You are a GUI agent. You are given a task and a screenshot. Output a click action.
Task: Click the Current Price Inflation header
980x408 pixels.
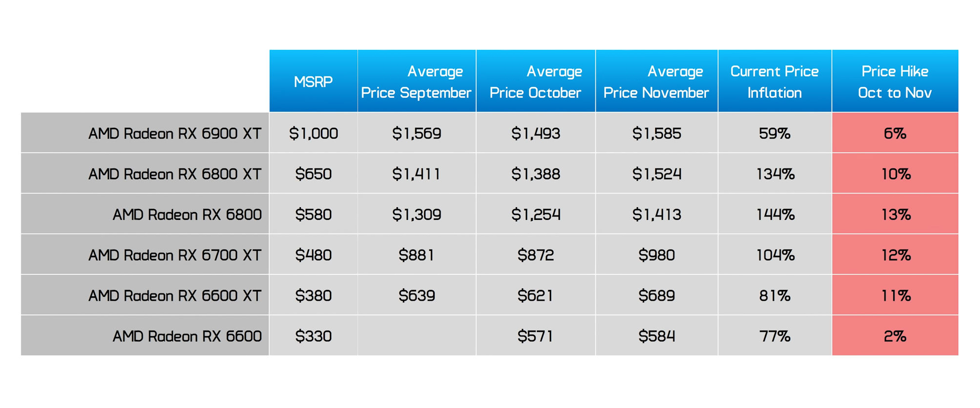coord(774,81)
